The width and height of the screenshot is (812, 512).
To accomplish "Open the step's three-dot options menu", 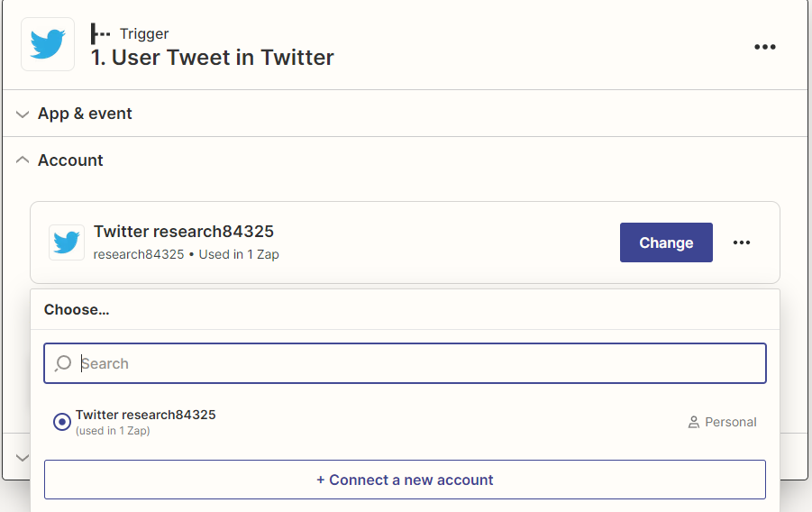I will click(x=764, y=47).
